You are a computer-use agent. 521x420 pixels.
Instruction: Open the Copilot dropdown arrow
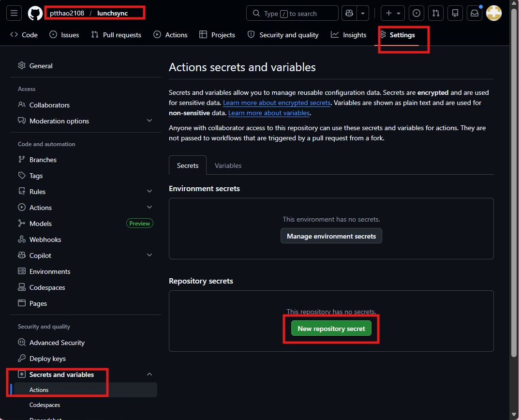coord(363,14)
